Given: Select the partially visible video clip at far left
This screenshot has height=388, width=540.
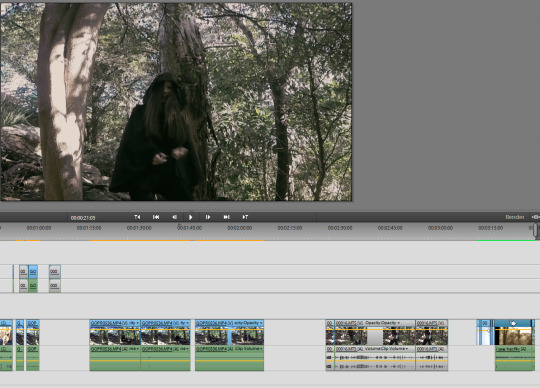Looking at the screenshot, I should point(6,332).
